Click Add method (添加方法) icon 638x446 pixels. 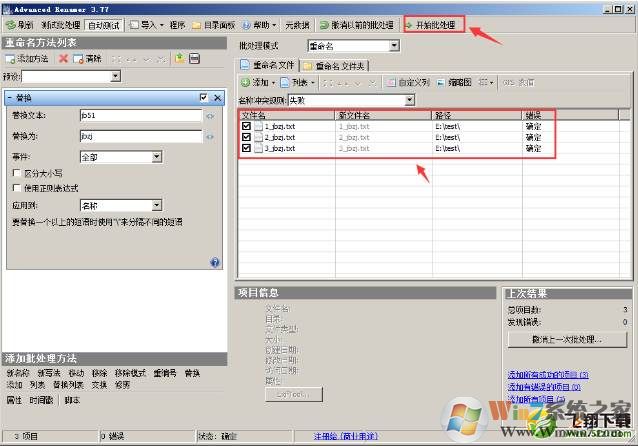27,59
